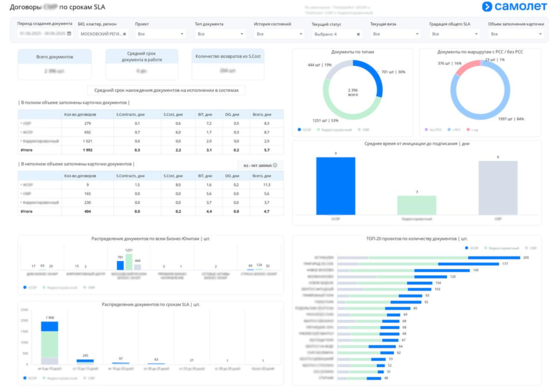Screen dimensions: 558x392
Task: Open the Тип документа dropdown
Action: 220,34
